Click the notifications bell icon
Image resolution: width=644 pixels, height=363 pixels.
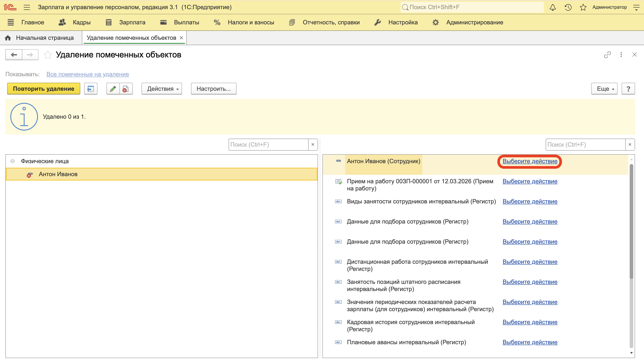point(553,7)
